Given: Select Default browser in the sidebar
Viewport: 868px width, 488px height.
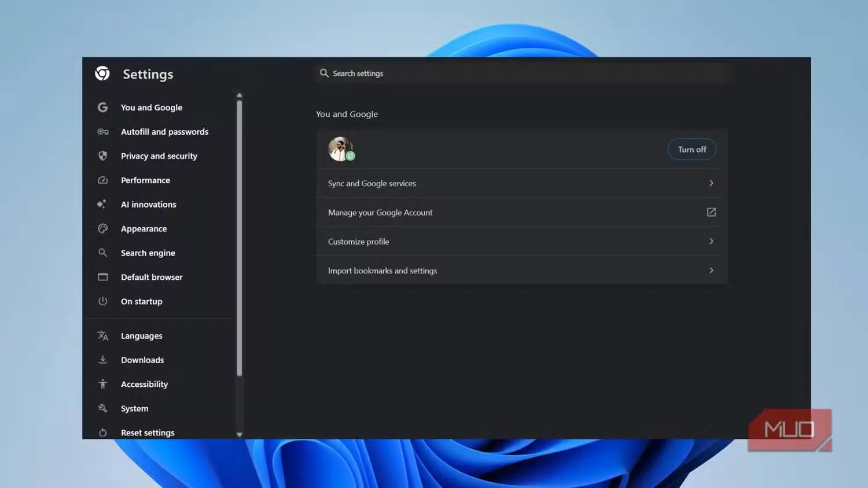Looking at the screenshot, I should (152, 277).
